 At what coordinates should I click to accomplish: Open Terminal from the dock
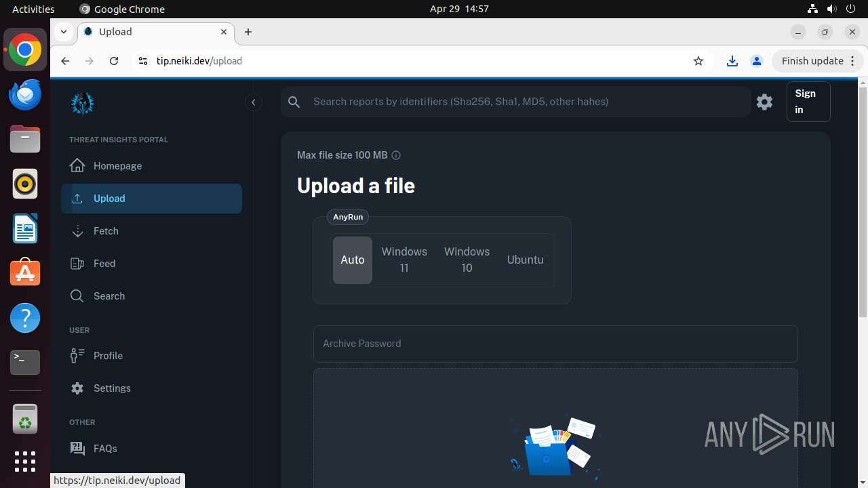point(25,363)
